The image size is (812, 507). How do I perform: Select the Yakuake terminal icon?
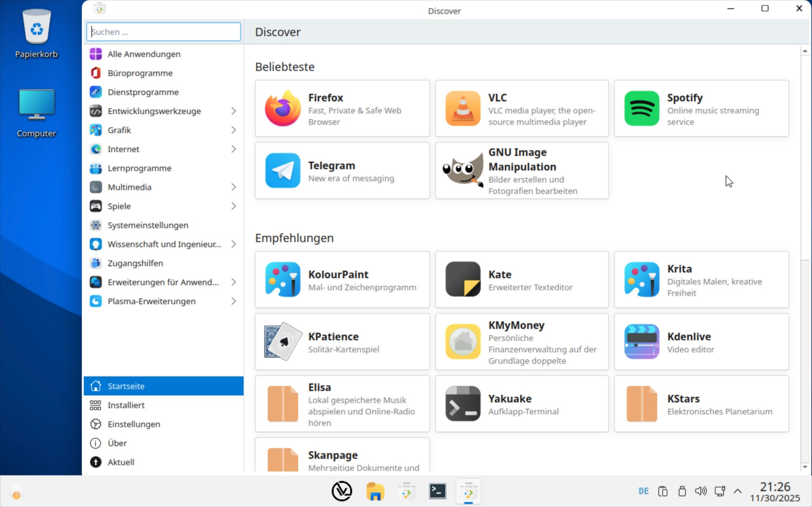pyautogui.click(x=463, y=404)
